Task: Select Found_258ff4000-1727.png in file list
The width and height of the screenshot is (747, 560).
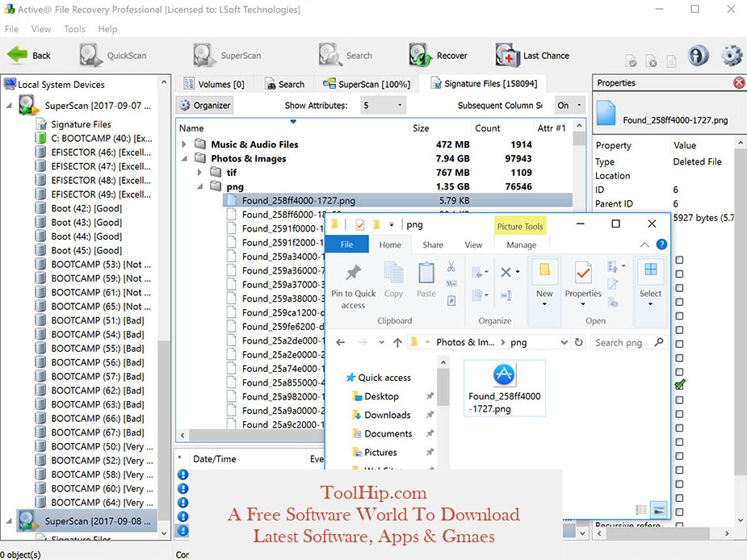Action: coord(398,200)
